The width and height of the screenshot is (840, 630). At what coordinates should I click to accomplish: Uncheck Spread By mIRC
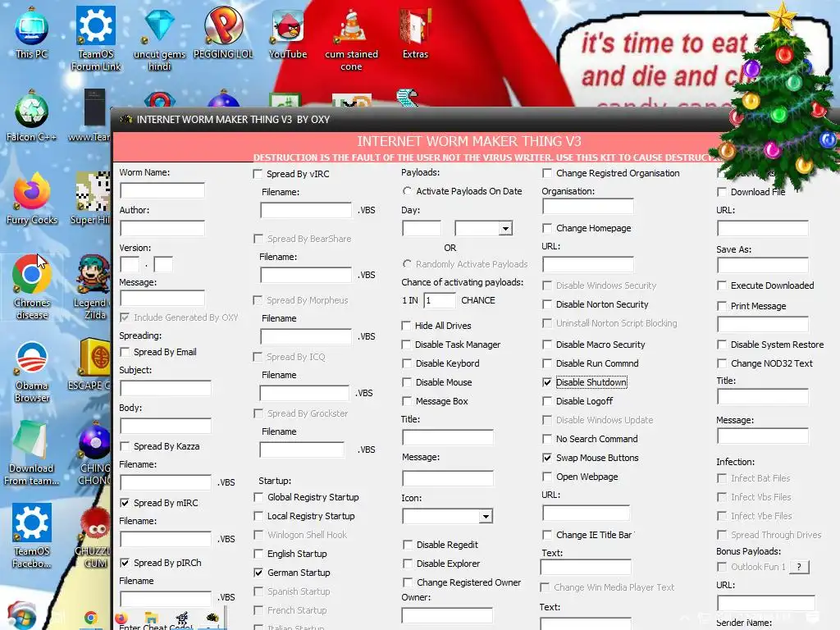click(125, 503)
